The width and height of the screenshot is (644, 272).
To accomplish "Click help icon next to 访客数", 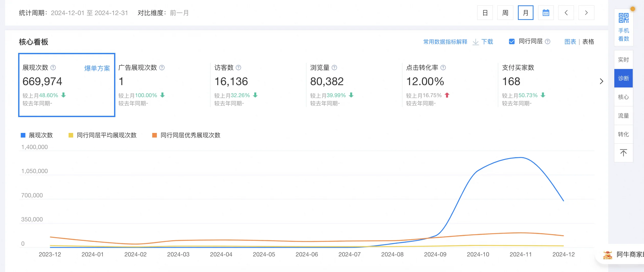I will pos(238,68).
